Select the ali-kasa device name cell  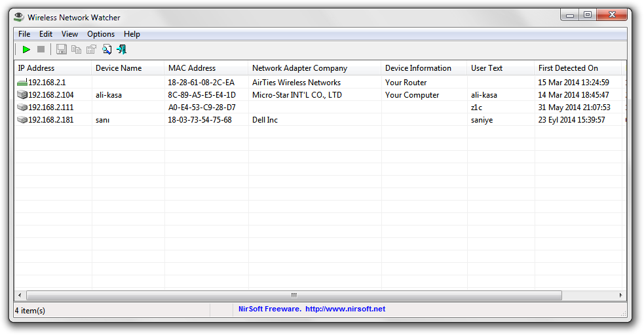(109, 95)
